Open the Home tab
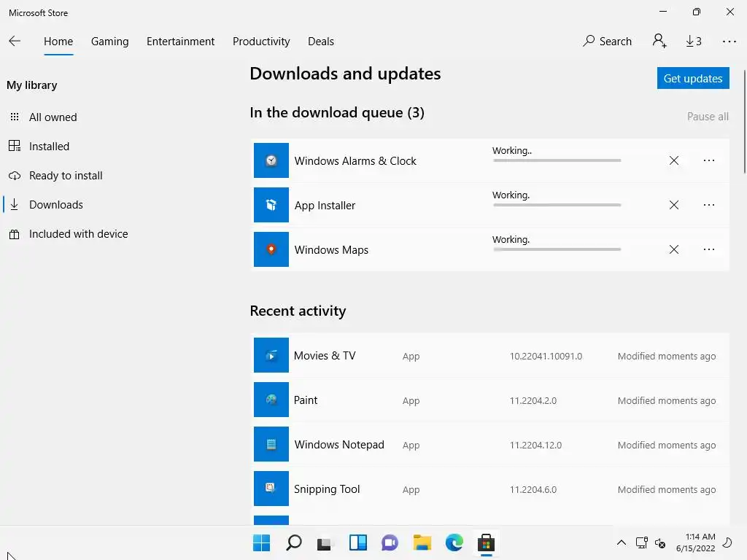 coord(58,42)
